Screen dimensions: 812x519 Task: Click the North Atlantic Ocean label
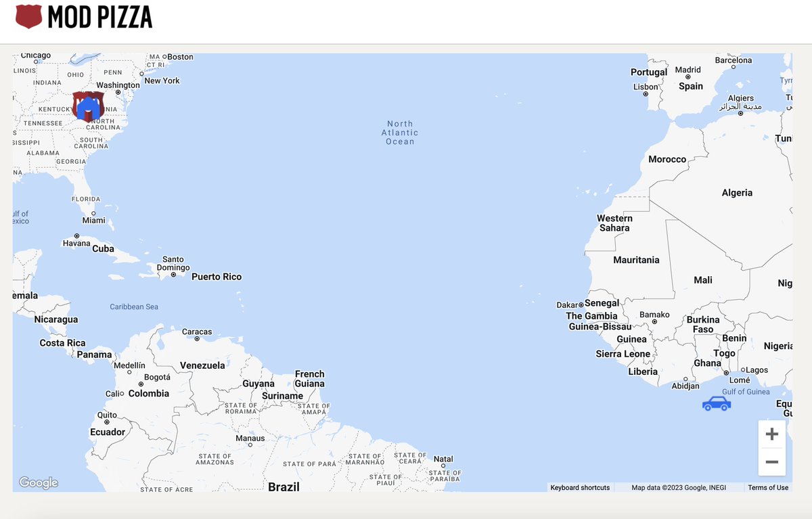coord(400,133)
